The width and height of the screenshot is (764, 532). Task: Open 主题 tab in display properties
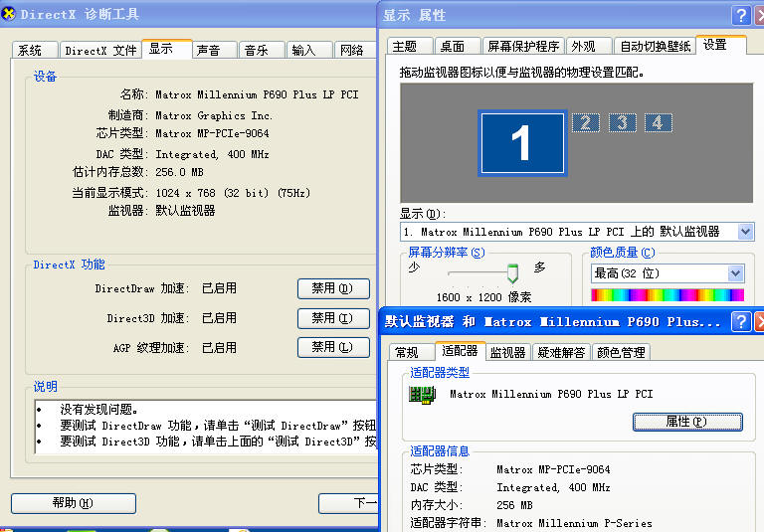(409, 47)
